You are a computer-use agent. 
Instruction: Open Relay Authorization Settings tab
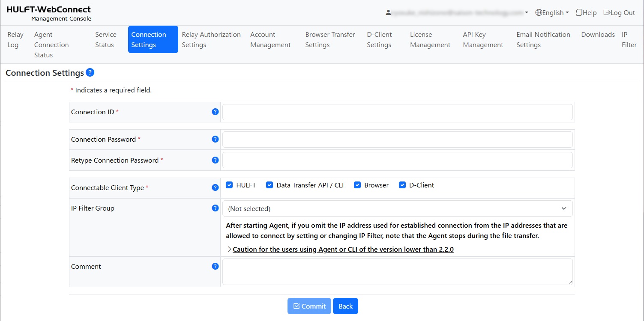(211, 39)
